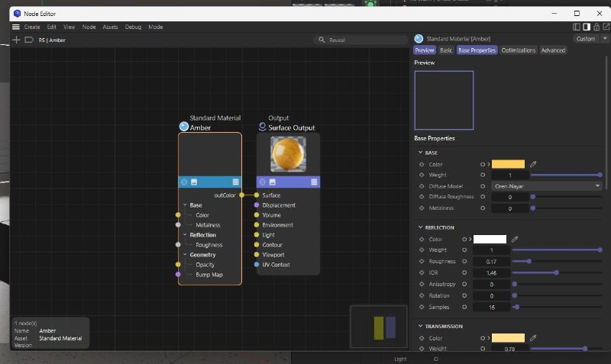This screenshot has width=611, height=364.
Task: Click the Surface Output node image icon
Action: [273, 182]
